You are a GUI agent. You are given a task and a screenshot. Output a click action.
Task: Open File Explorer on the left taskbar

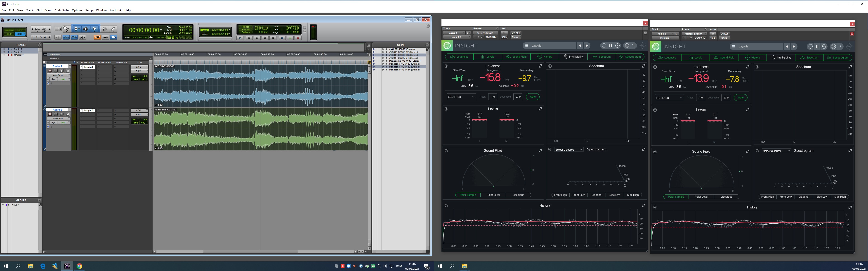30,266
